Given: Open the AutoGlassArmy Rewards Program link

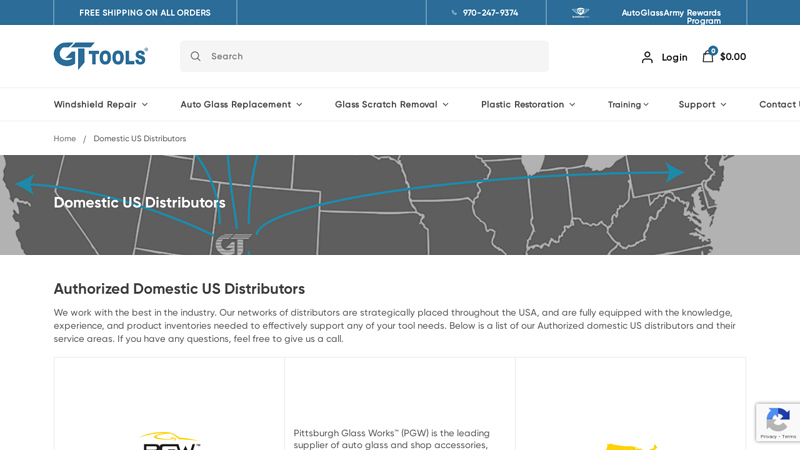Looking at the screenshot, I should pyautogui.click(x=671, y=16).
